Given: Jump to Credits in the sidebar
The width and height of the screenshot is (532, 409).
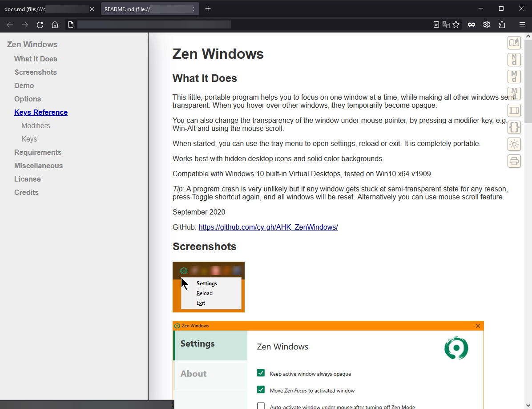Looking at the screenshot, I should (26, 192).
